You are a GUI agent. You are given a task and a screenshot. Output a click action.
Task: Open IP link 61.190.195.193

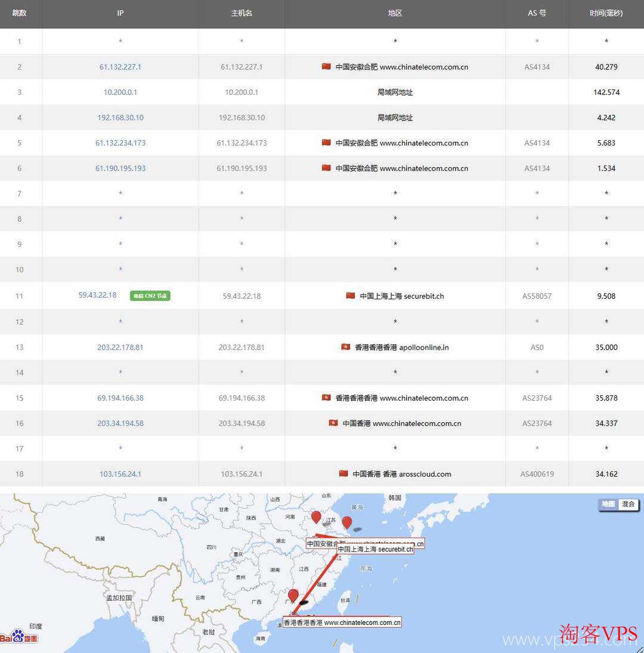coord(120,168)
